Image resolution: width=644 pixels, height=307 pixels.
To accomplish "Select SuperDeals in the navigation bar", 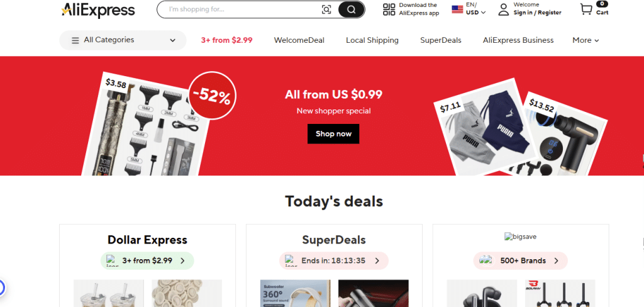I will coord(440,40).
